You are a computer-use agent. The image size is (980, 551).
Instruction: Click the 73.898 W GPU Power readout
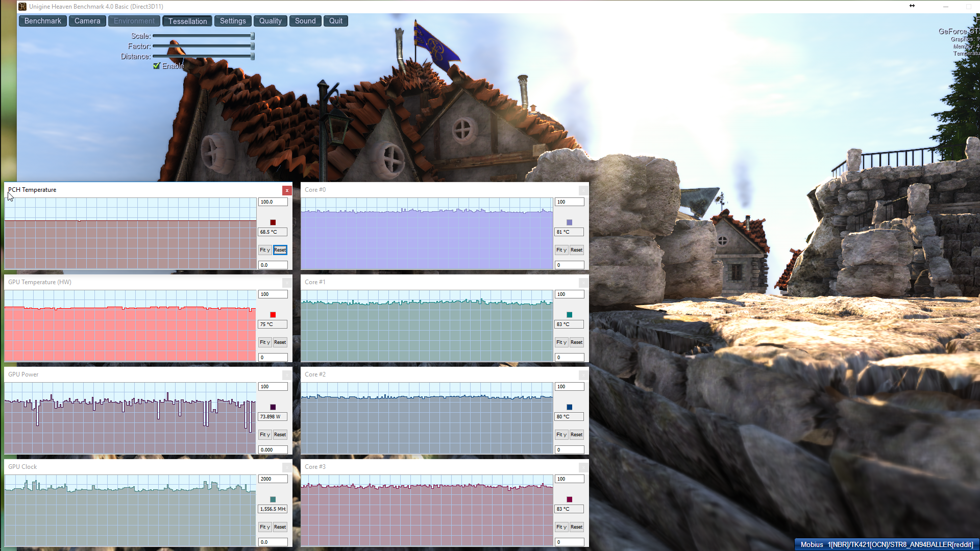tap(273, 417)
